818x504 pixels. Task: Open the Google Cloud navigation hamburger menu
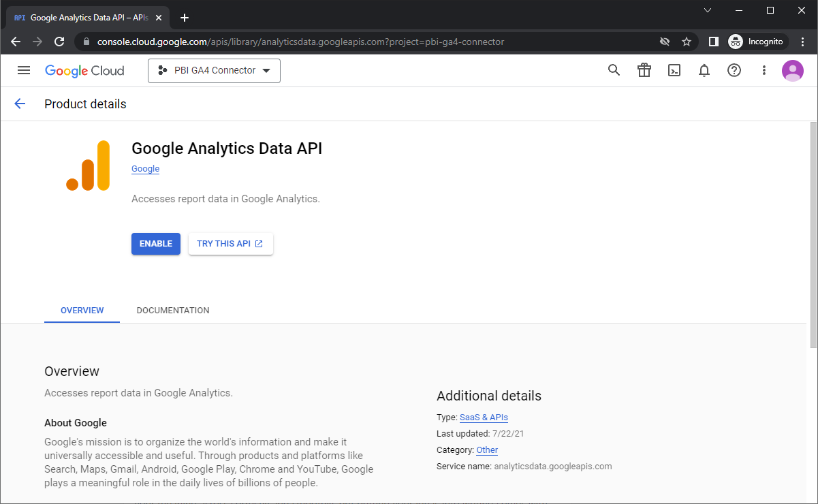[24, 70]
